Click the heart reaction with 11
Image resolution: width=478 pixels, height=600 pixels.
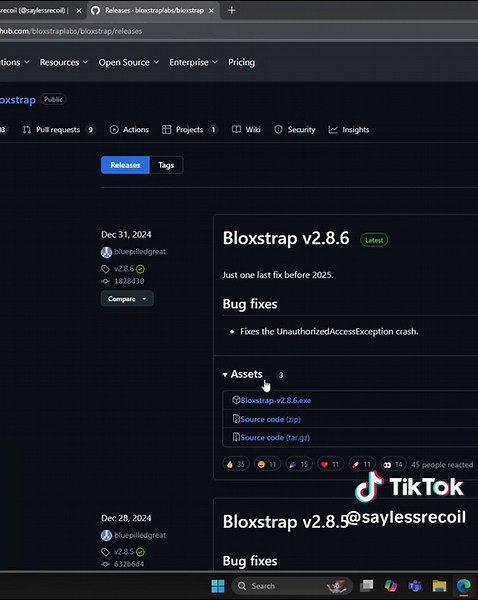coord(330,464)
